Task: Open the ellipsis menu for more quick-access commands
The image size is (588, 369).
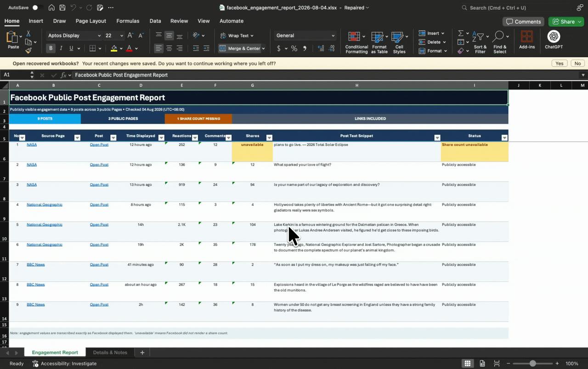Action: pyautogui.click(x=111, y=8)
